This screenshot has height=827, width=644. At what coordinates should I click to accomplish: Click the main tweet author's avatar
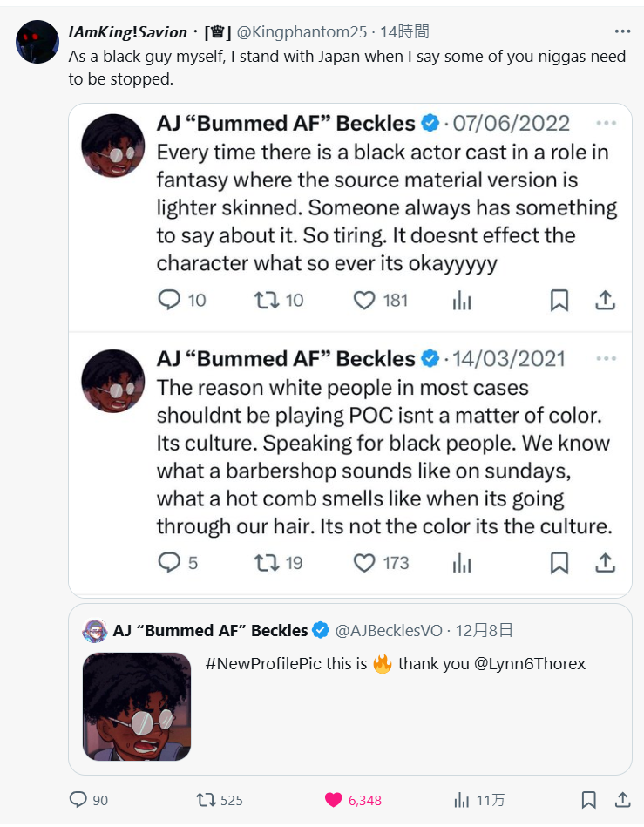point(37,41)
